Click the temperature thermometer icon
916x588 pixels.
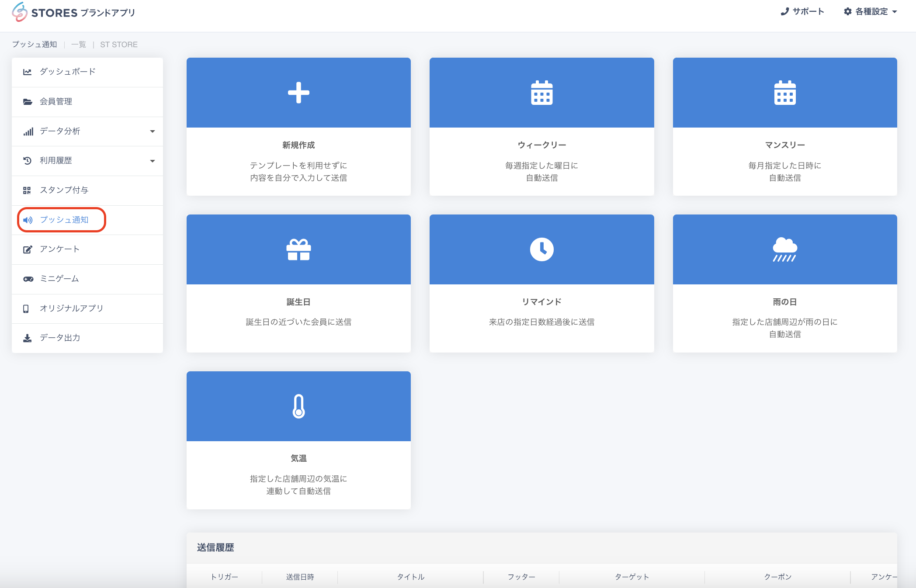298,406
